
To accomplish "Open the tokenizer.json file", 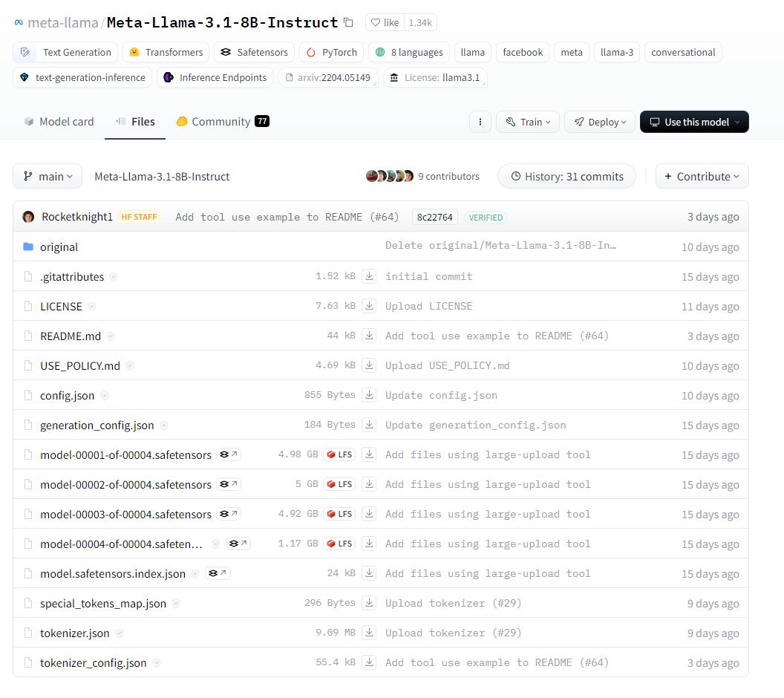I will pyautogui.click(x=74, y=633).
